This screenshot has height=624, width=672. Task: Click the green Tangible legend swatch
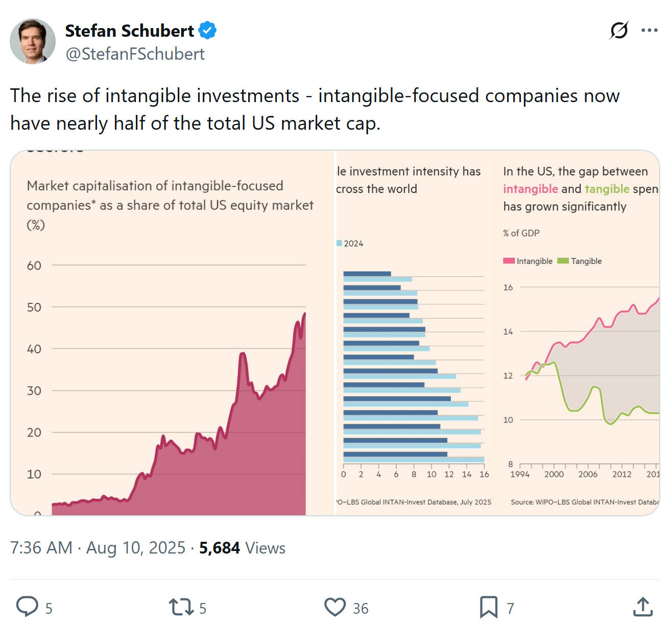563,261
